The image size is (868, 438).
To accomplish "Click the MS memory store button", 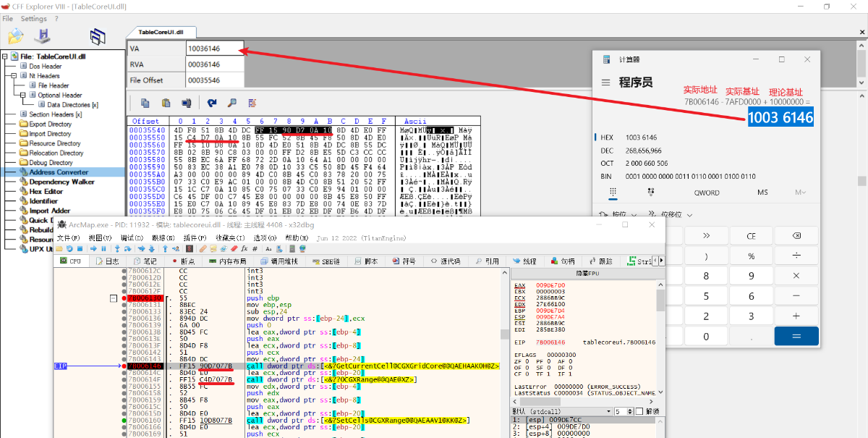I will (x=762, y=193).
